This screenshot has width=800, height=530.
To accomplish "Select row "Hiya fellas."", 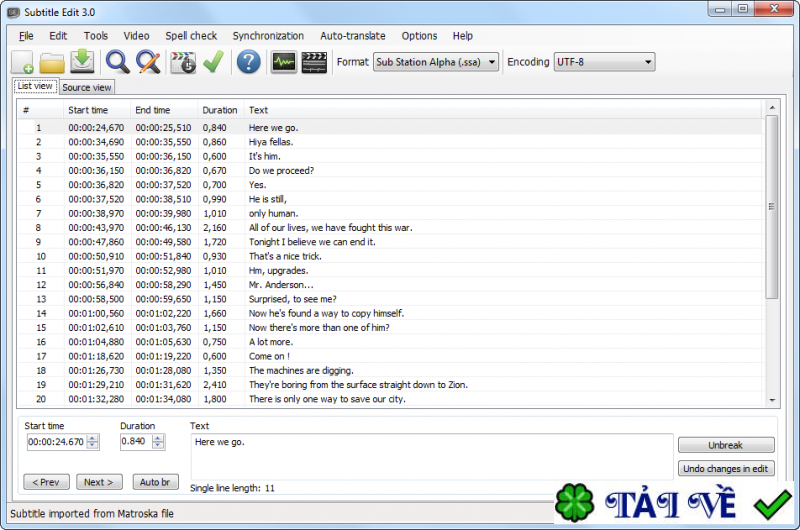I will click(390, 142).
